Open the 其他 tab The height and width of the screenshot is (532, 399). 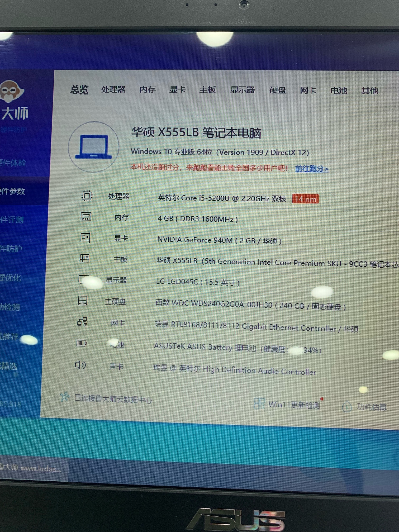[370, 91]
